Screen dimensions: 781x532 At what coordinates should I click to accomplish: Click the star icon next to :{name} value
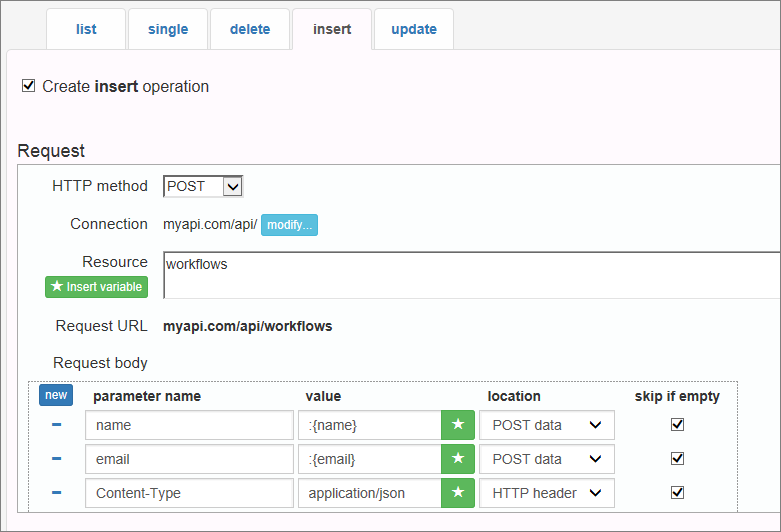click(x=458, y=425)
